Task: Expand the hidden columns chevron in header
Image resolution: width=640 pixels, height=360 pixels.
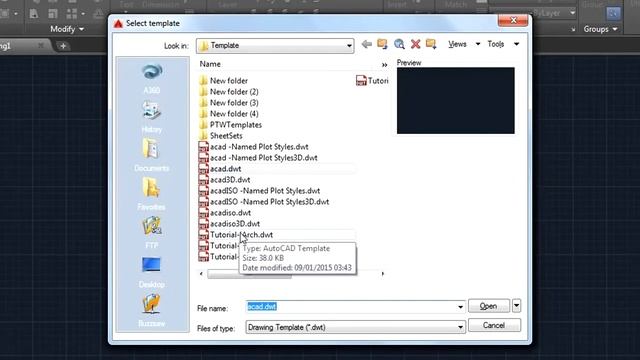Action: (x=384, y=64)
